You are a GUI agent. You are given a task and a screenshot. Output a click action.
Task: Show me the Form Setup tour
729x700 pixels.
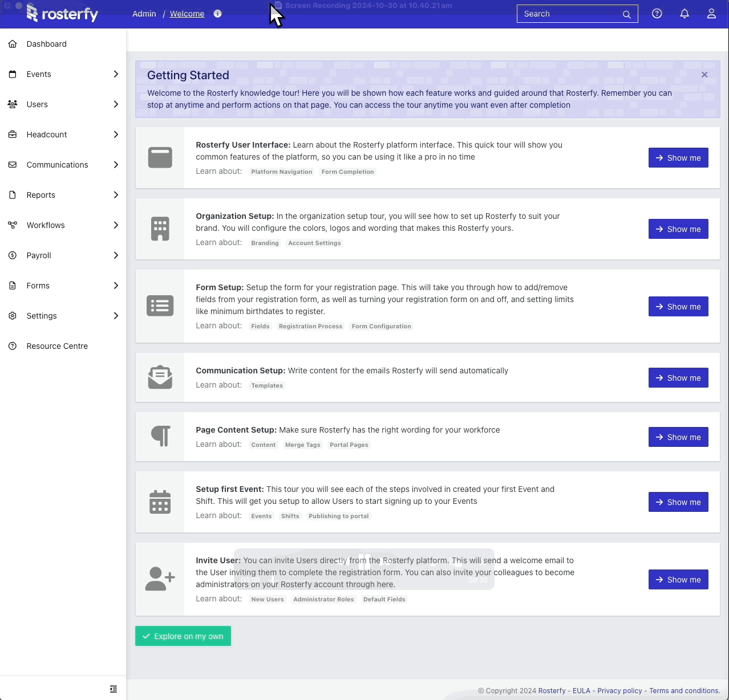(x=678, y=307)
